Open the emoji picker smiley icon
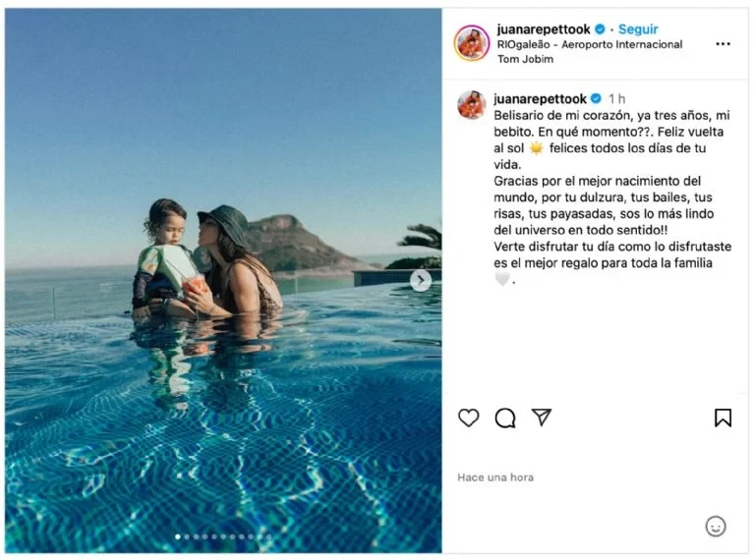Image resolution: width=755 pixels, height=560 pixels. pos(716,526)
